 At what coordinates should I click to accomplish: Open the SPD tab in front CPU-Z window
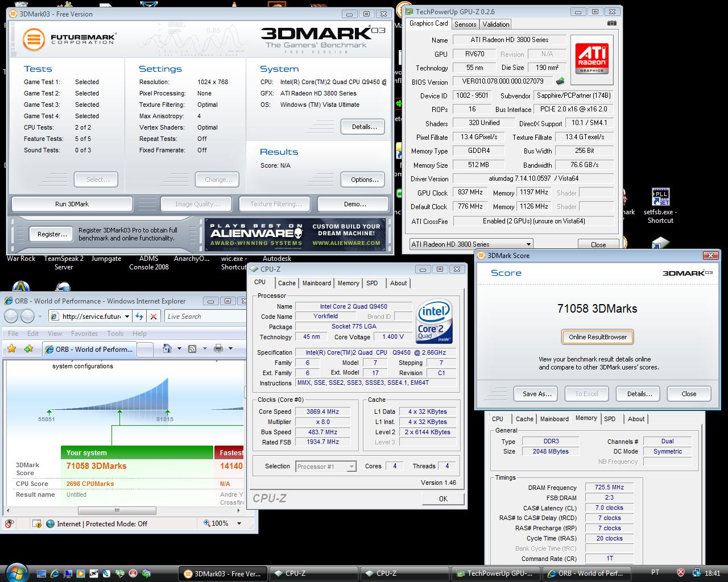pos(372,283)
